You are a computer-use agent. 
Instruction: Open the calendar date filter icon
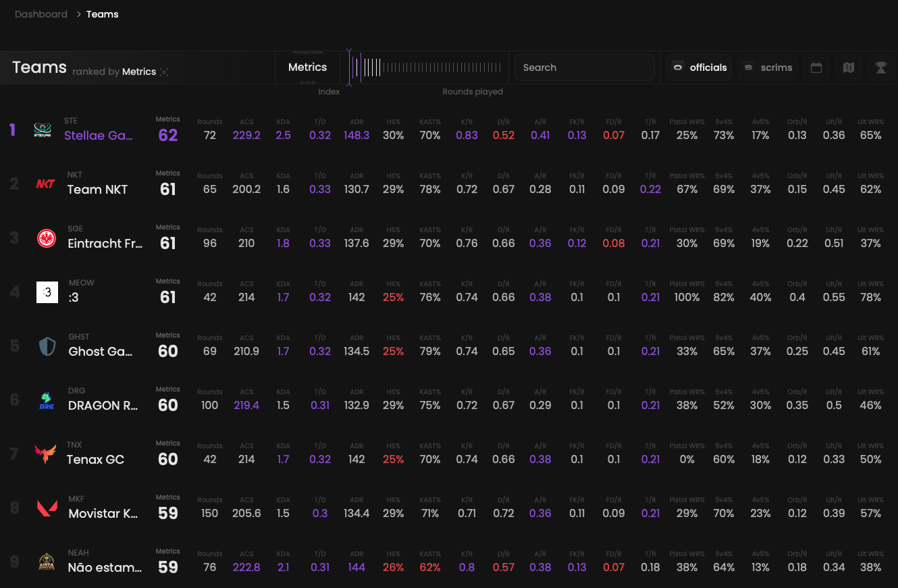(x=816, y=68)
